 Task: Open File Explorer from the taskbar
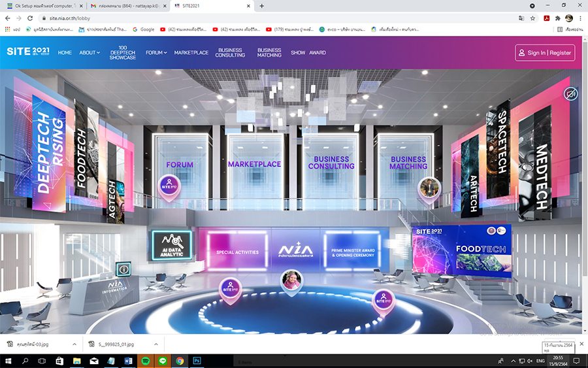point(77,361)
